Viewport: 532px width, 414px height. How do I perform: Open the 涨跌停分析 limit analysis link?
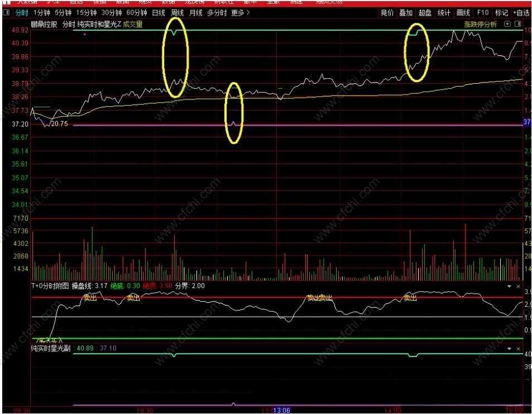[x=480, y=25]
